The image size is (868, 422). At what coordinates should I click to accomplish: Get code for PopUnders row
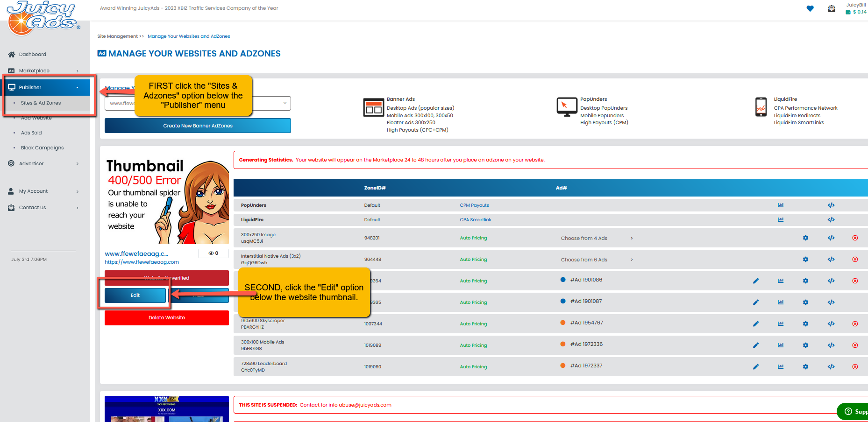[831, 205]
